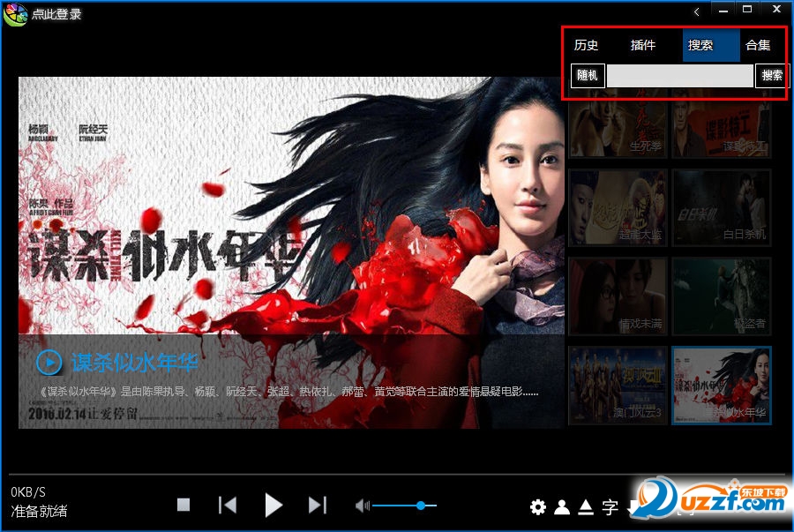The width and height of the screenshot is (794, 532).
Task: Click the 准备就绪 status text
Action: [39, 511]
